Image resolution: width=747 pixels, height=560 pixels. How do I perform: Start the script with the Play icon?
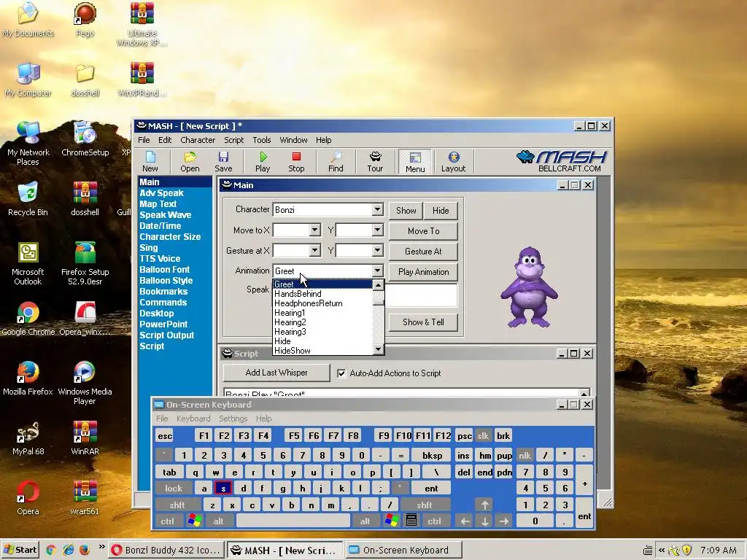coord(263,161)
